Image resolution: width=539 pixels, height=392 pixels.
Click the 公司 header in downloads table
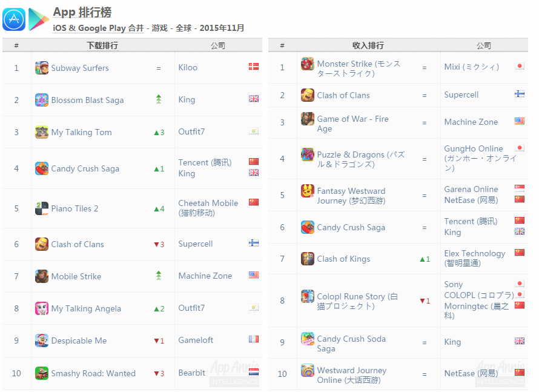point(218,45)
